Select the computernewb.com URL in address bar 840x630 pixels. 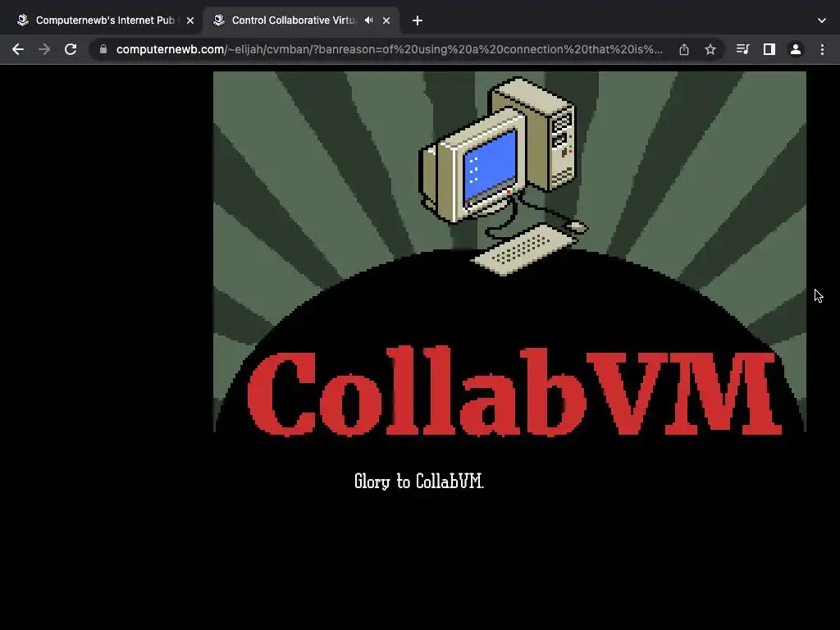click(390, 49)
